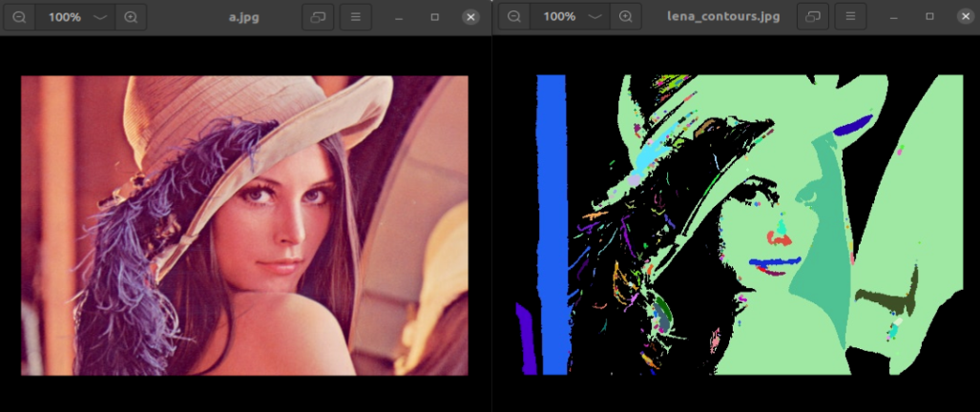Maximize the a.jpg viewer window
This screenshot has width=980, height=412.
click(434, 17)
